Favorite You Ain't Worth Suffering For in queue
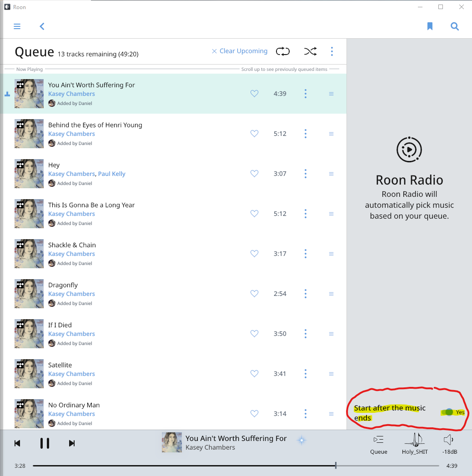Viewport: 472px width, 476px height. 254,94
